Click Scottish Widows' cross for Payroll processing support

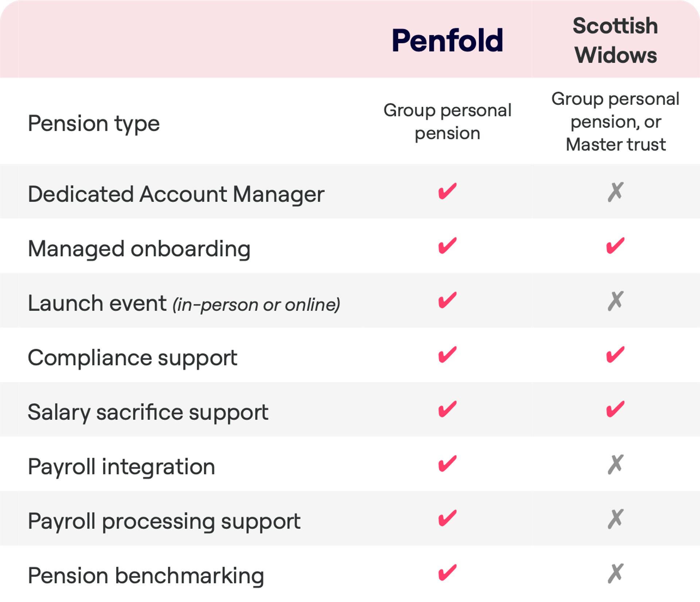pos(615,519)
